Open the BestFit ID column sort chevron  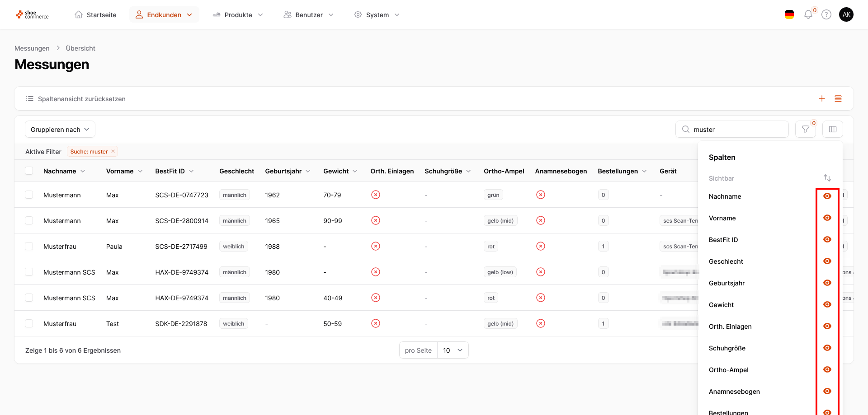point(191,171)
